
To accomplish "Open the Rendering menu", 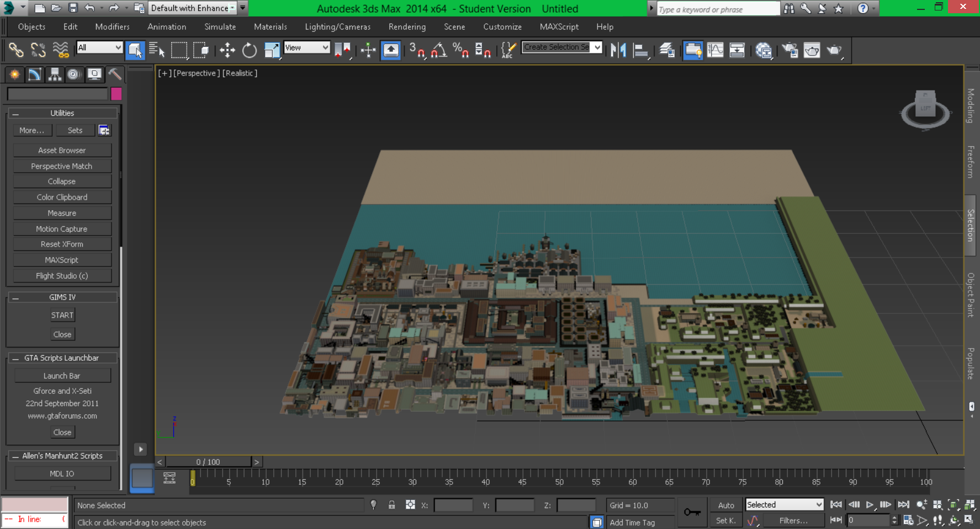I will click(407, 26).
